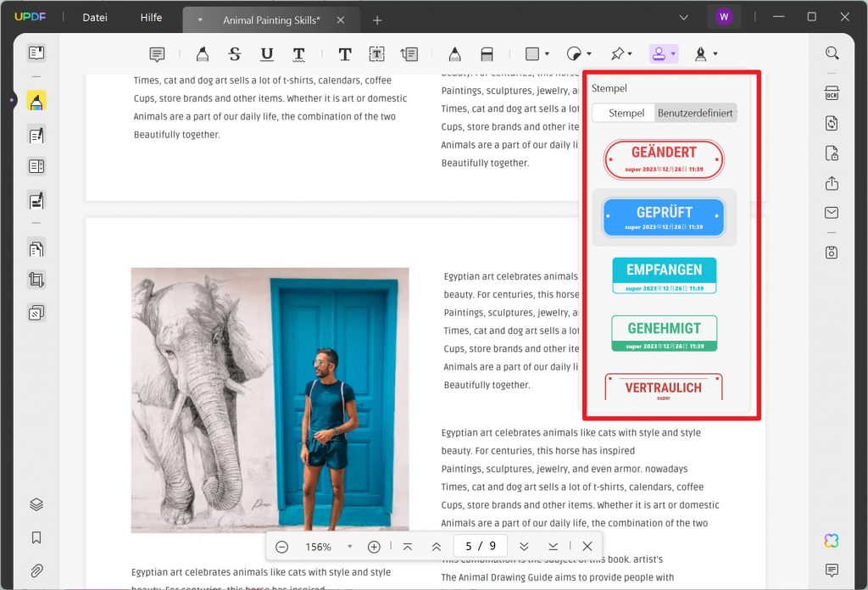This screenshot has width=868, height=590.
Task: Open the Datei menu
Action: click(x=93, y=17)
